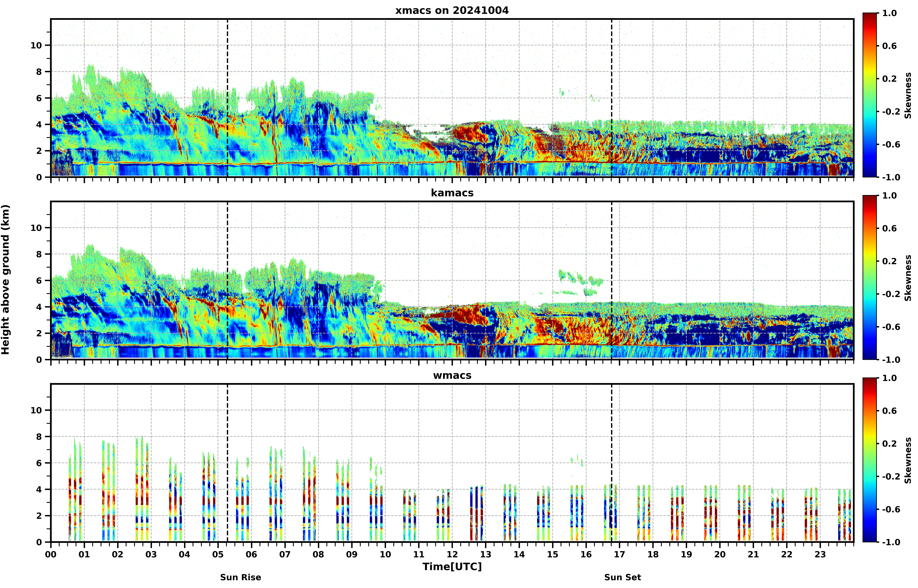
Task: Click the "14" time tick label
Action: (519, 554)
